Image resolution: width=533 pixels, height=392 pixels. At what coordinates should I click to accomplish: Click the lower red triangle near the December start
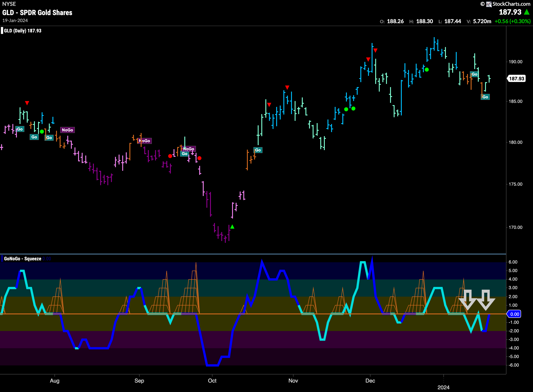[368, 59]
